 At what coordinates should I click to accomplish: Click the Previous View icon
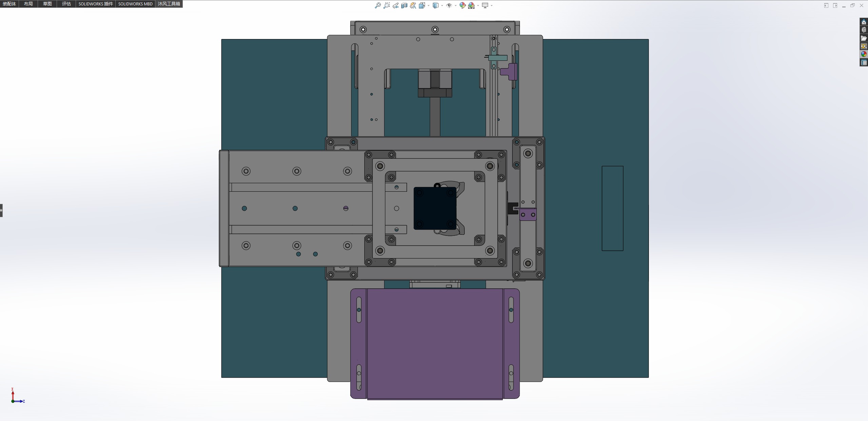[x=396, y=5]
